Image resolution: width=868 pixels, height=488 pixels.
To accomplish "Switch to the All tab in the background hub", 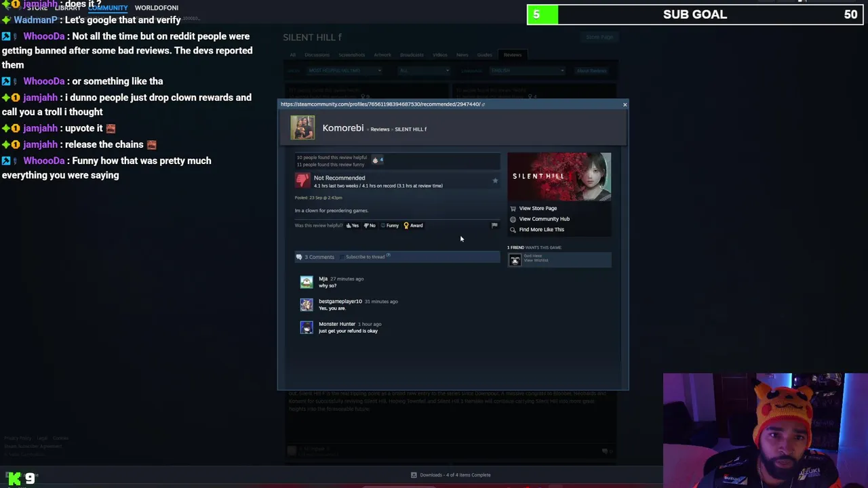I will 293,55.
